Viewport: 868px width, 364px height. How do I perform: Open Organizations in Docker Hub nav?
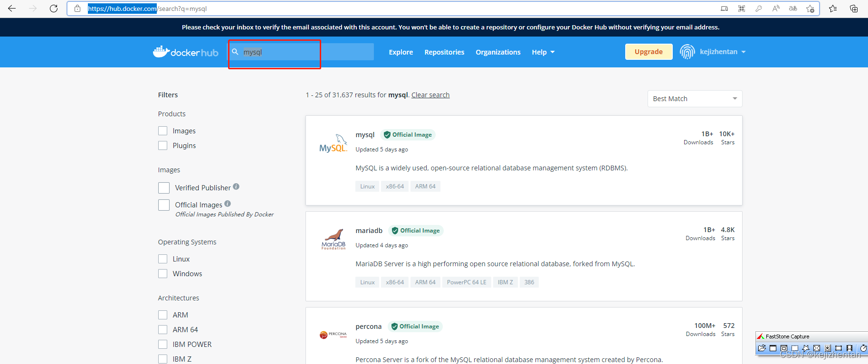coord(498,52)
